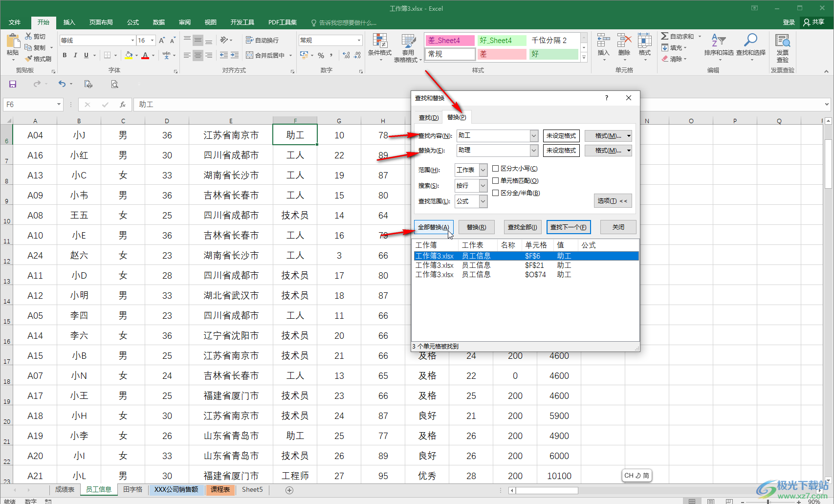The height and width of the screenshot is (504, 834).
Task: Select the 课程表 sheet tab
Action: pyautogui.click(x=220, y=489)
